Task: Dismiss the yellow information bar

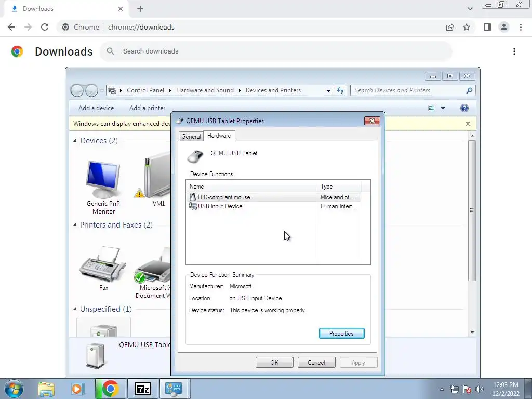Action: 468,124
